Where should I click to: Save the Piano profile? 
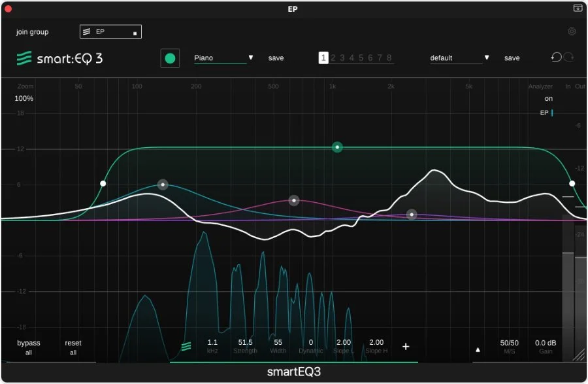pos(276,58)
